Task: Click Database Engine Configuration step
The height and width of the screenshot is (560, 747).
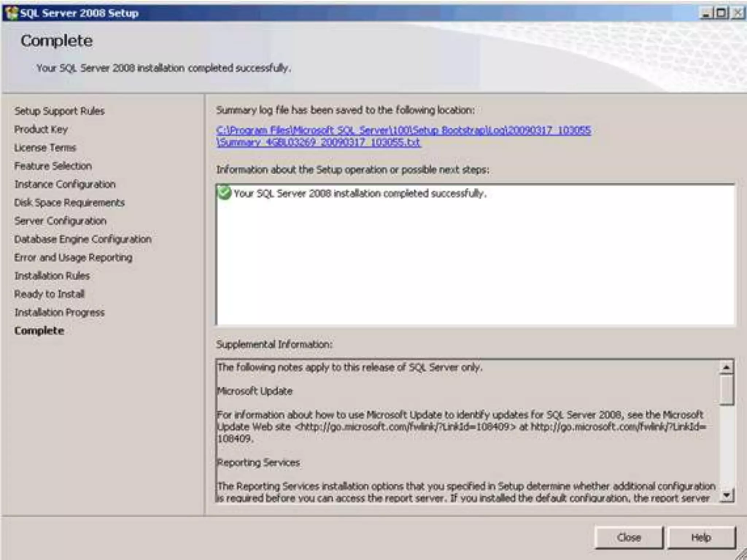Action: pos(83,239)
